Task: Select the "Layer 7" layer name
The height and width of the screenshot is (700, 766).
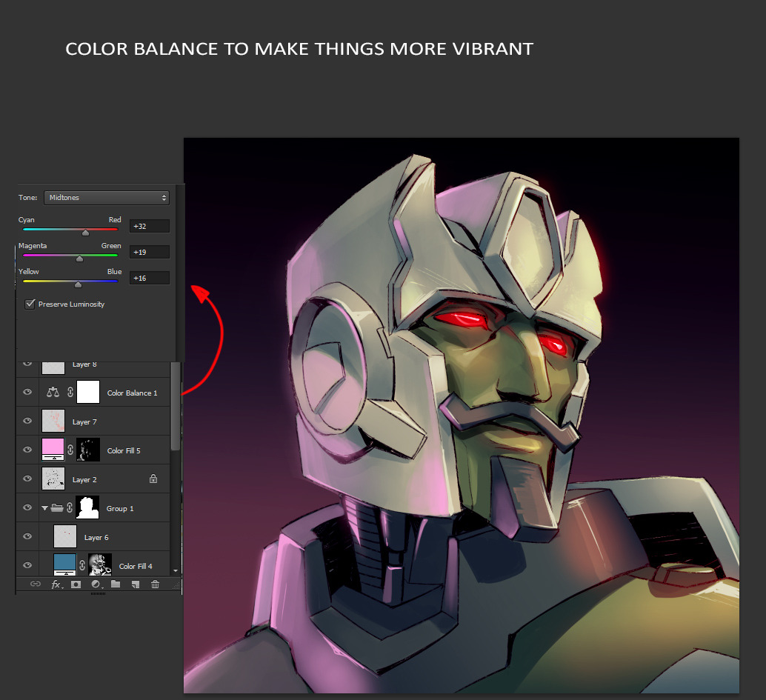Action: 84,421
